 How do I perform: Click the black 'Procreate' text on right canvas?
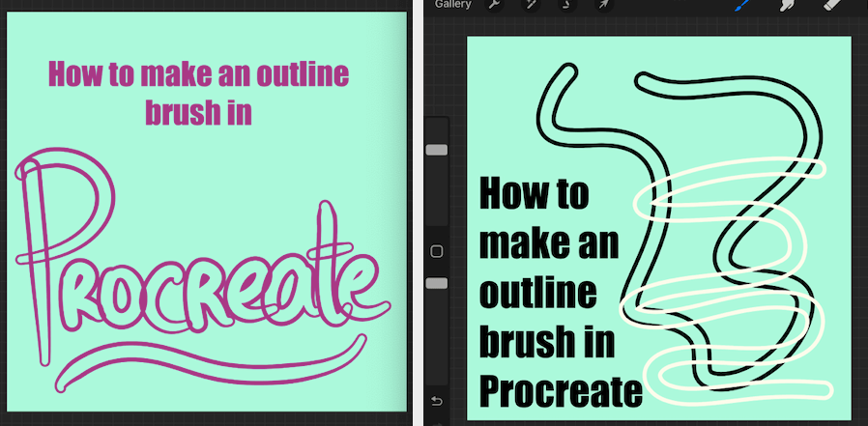[561, 391]
